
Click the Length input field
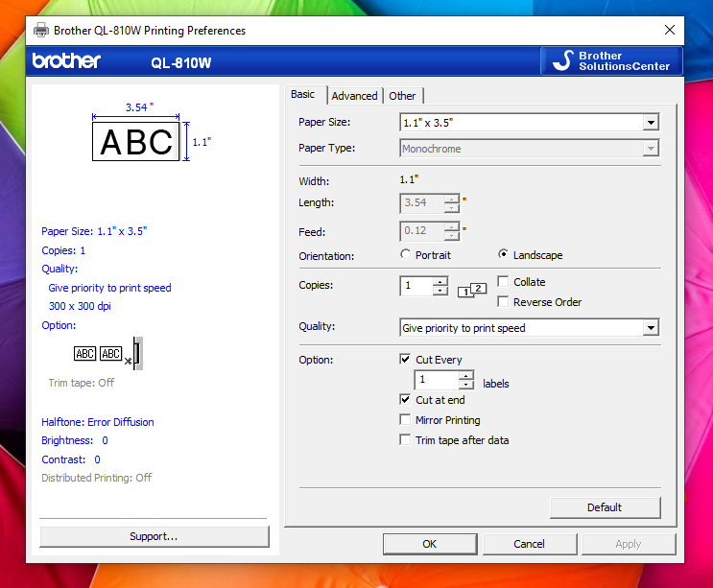[x=422, y=203]
